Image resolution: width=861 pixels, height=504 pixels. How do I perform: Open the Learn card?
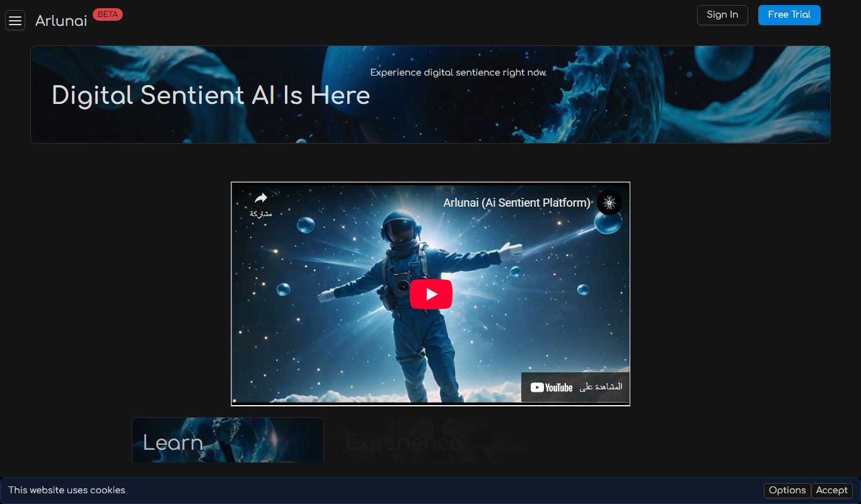(x=228, y=440)
